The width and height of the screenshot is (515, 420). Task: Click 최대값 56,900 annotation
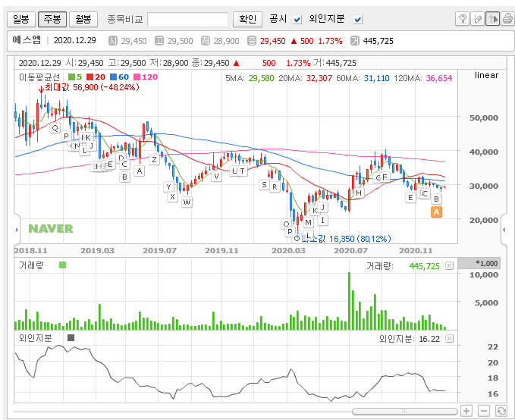pos(92,87)
